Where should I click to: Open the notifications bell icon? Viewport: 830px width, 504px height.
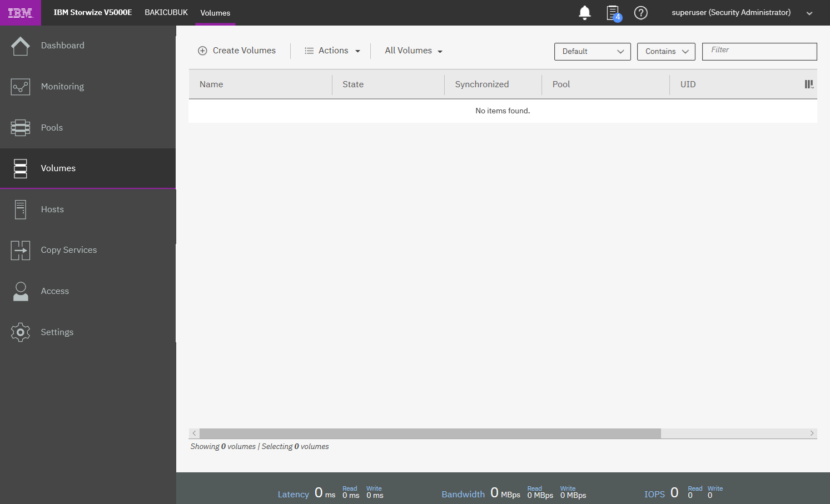584,13
